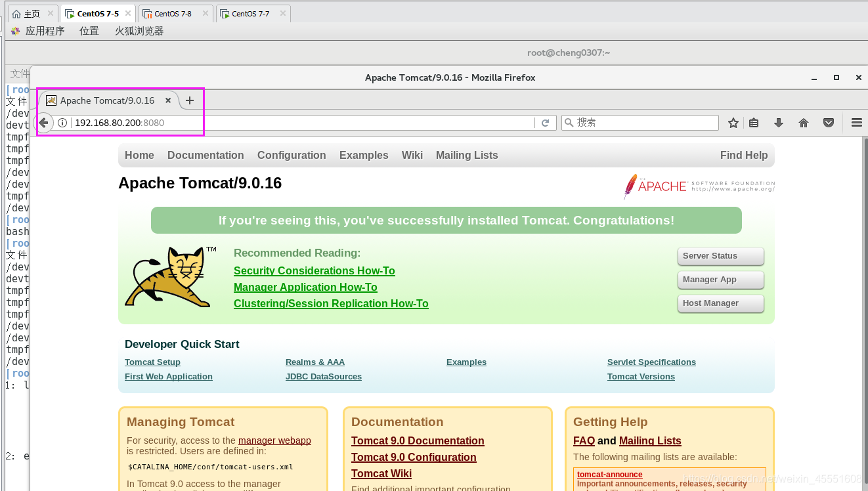
Task: Click the Server Status button
Action: (720, 256)
